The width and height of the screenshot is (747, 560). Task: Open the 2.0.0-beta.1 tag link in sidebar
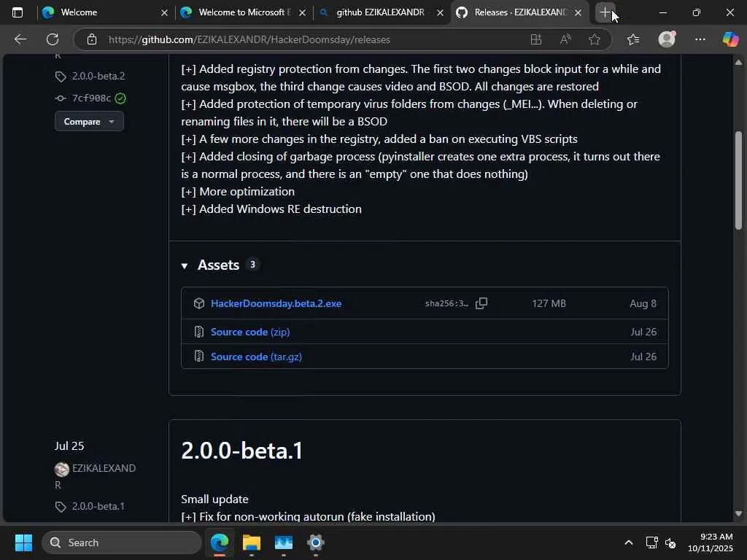tap(98, 506)
